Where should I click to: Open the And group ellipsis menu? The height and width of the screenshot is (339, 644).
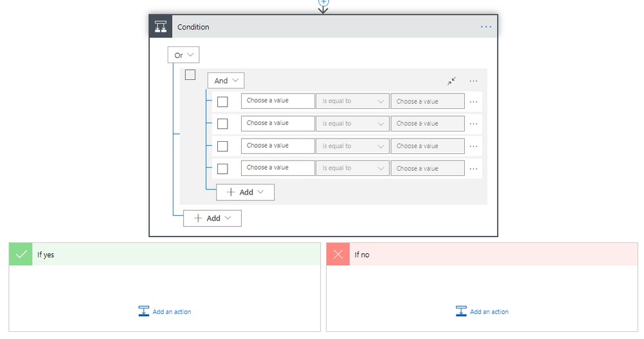coord(473,81)
